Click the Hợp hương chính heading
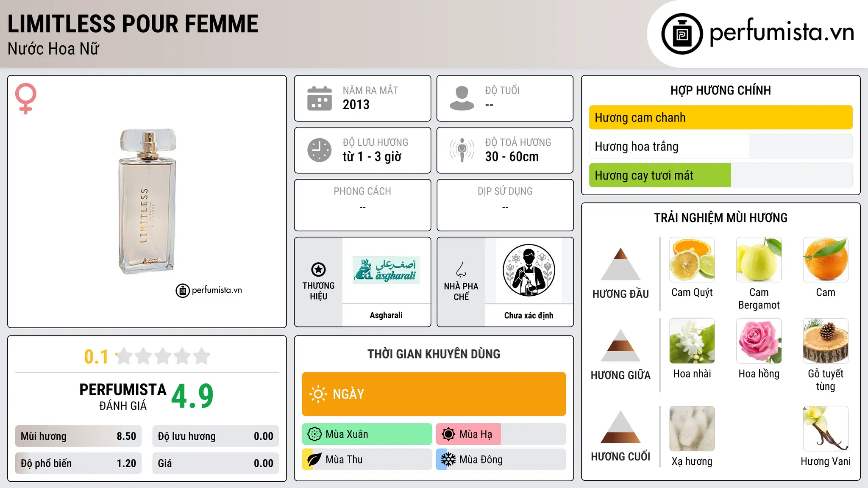 pos(721,90)
